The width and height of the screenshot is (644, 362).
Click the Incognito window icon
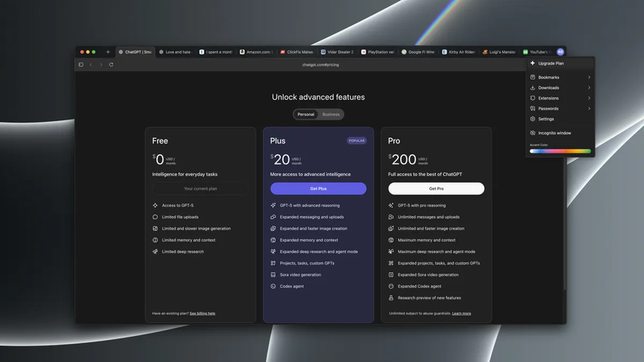click(532, 133)
